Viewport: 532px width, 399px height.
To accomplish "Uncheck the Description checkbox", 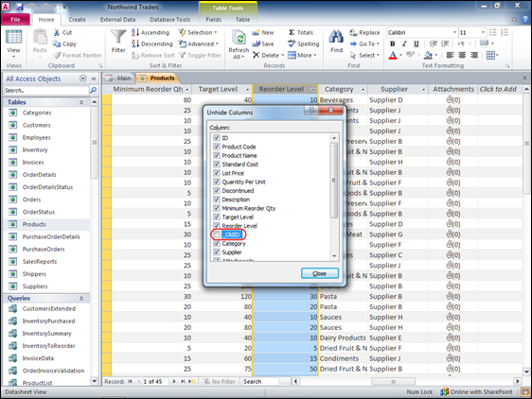I will coord(217,199).
